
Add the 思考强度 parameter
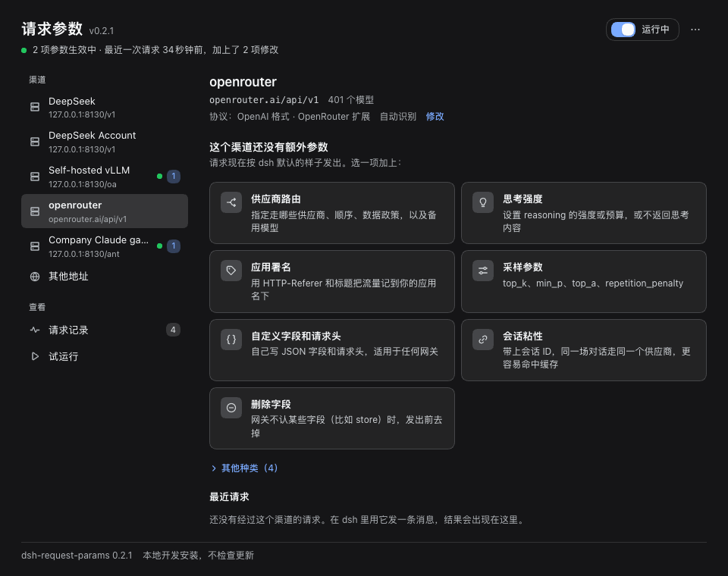(584, 213)
